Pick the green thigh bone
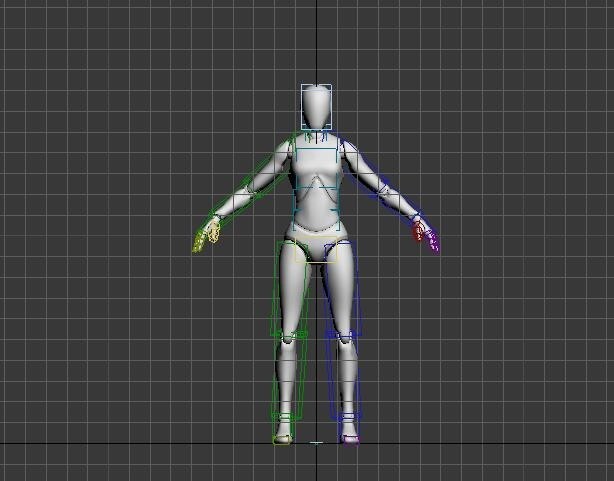The height and width of the screenshot is (481, 614). coord(289,289)
